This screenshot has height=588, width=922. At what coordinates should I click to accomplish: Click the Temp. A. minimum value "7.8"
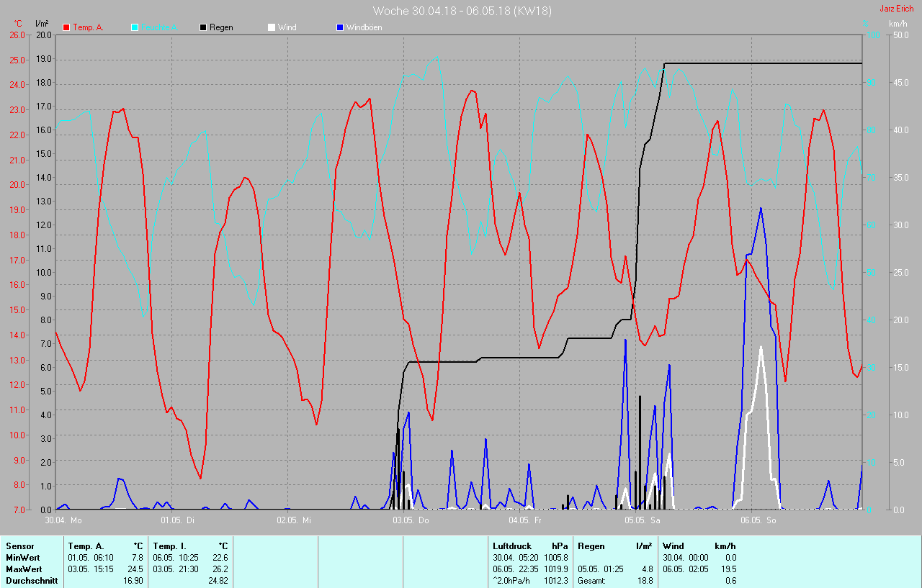point(137,558)
